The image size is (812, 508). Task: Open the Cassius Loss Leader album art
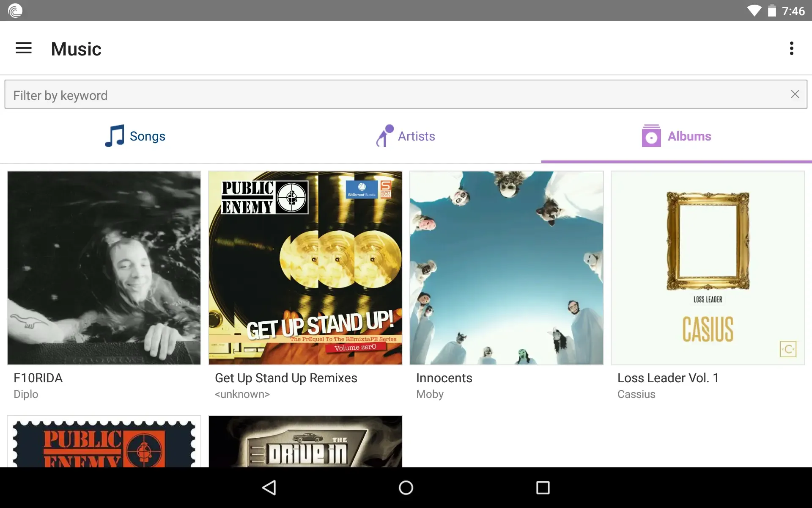coord(708,268)
